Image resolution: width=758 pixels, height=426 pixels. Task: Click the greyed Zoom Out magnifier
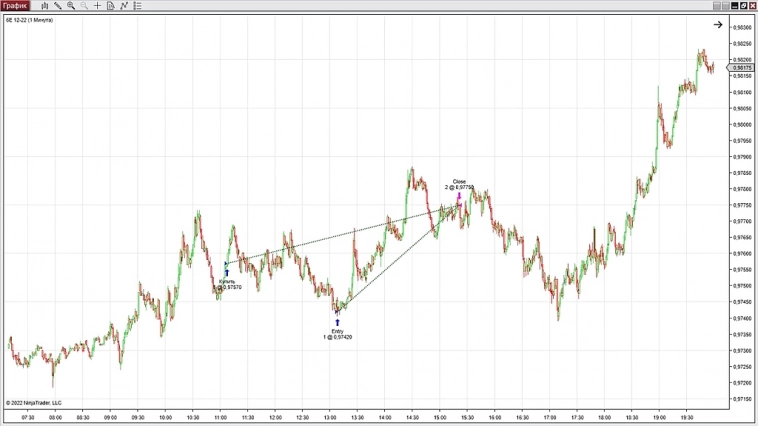pos(84,6)
